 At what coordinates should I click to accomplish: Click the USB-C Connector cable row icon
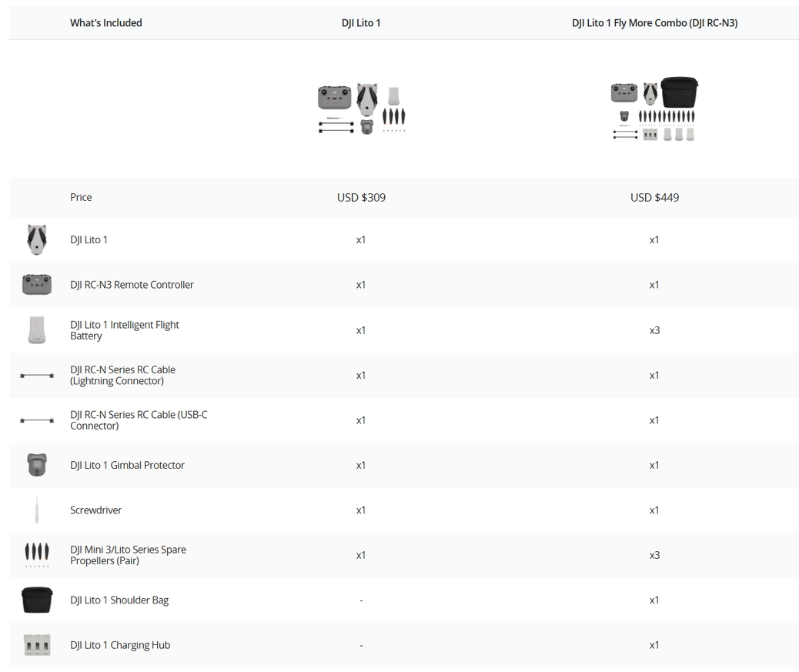tap(37, 420)
